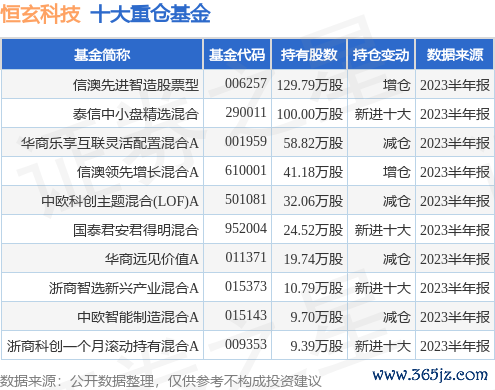495x390 pixels.
Task: Select fund 信澳领先增长混合A
Action: [x=138, y=172]
